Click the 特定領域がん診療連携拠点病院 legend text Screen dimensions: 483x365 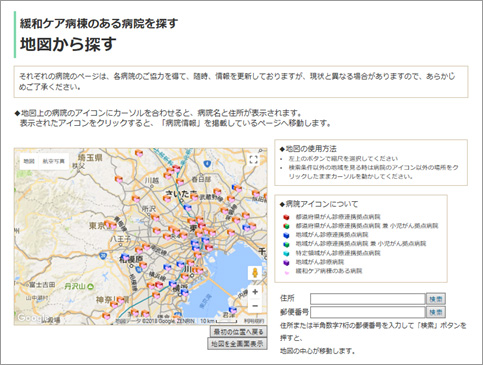click(x=338, y=253)
